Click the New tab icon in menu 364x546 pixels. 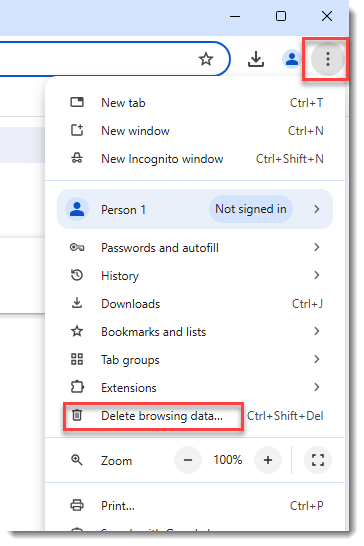tap(77, 102)
